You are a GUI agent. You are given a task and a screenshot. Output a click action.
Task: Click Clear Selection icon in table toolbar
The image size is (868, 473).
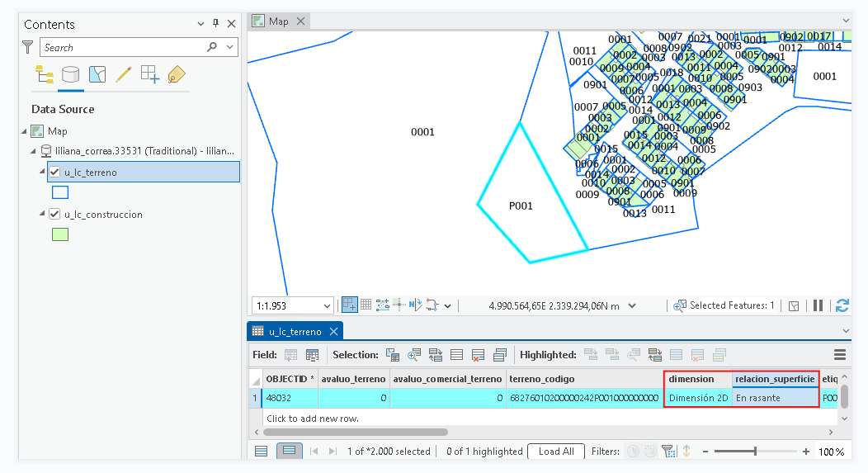tap(457, 355)
